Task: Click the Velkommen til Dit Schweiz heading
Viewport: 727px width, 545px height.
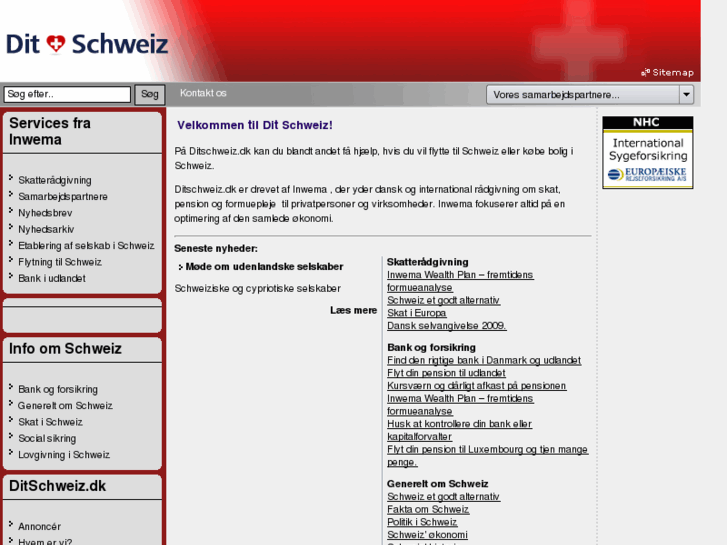Action: coord(255,125)
